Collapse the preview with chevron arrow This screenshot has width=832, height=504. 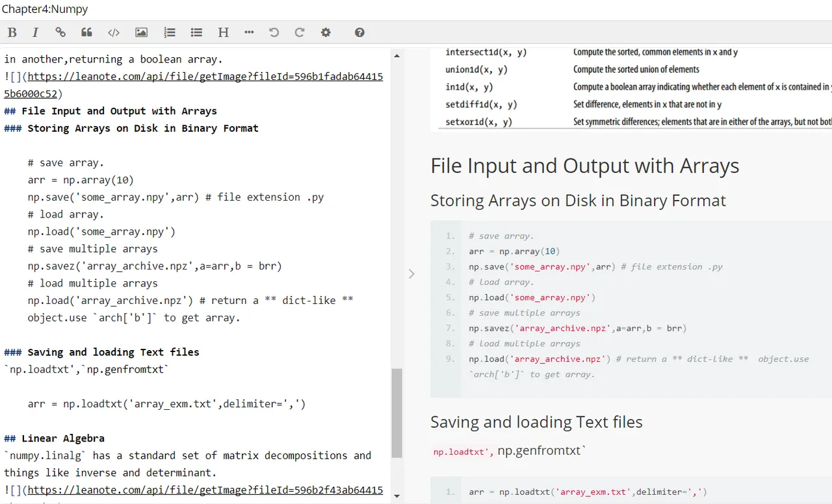[411, 274]
